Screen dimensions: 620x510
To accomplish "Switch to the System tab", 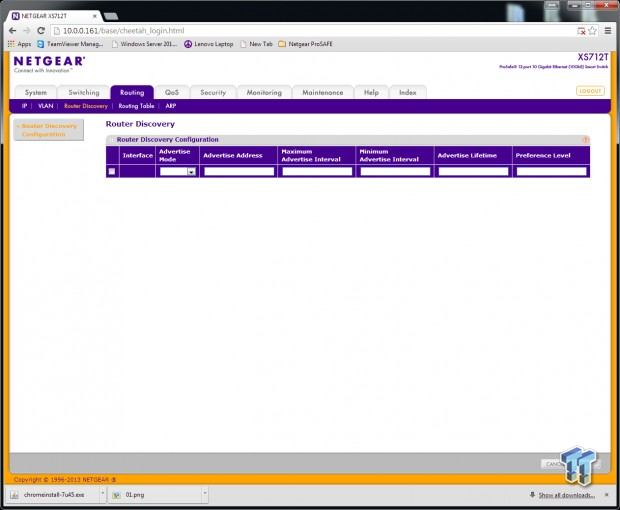I will [x=36, y=92].
